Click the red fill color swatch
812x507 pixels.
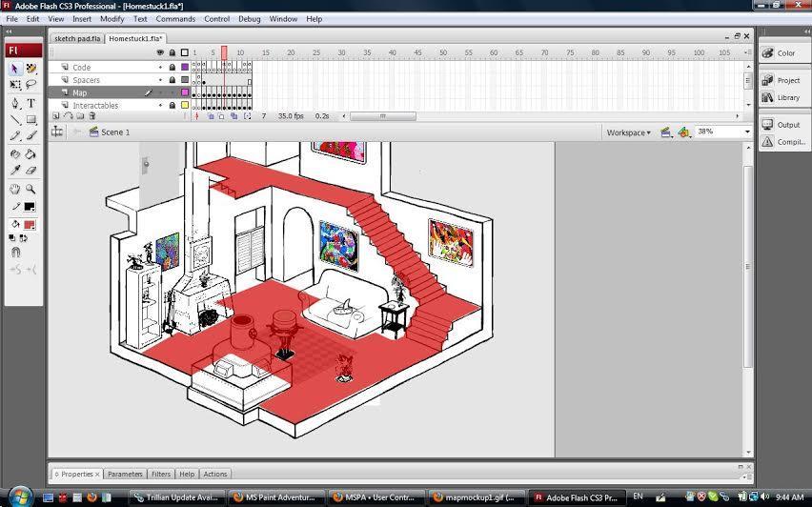pyautogui.click(x=30, y=225)
